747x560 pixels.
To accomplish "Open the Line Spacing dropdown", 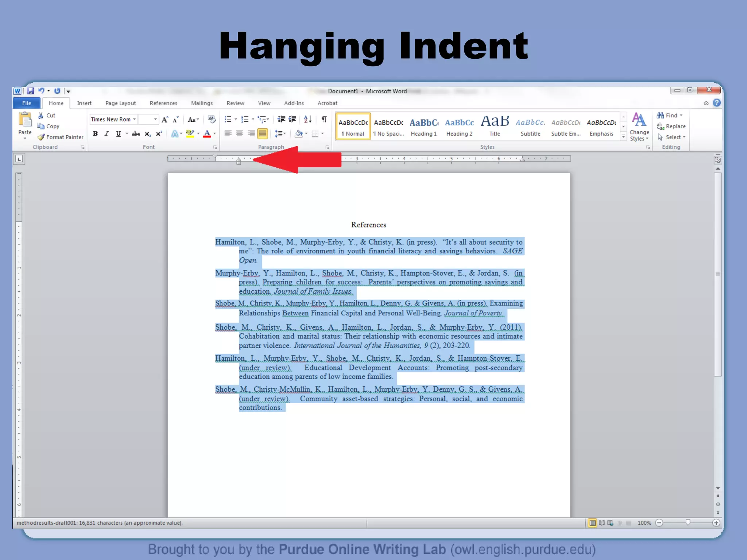I will click(280, 134).
